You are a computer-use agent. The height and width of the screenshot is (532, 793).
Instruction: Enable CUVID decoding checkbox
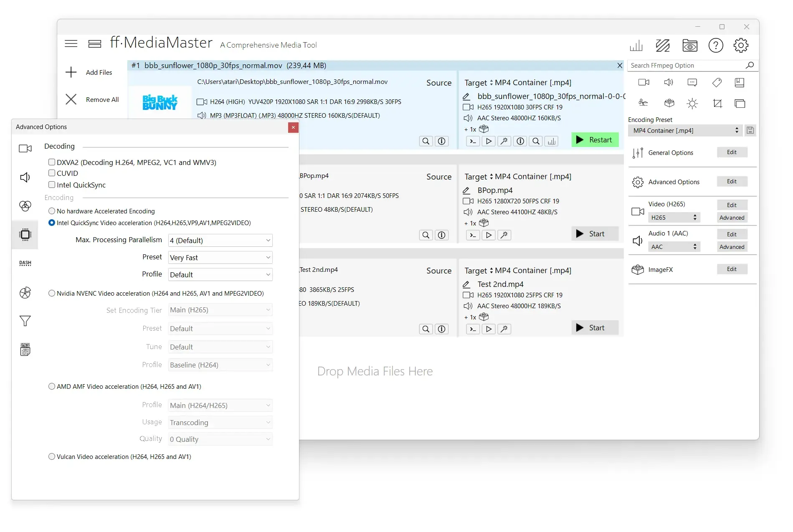[52, 173]
